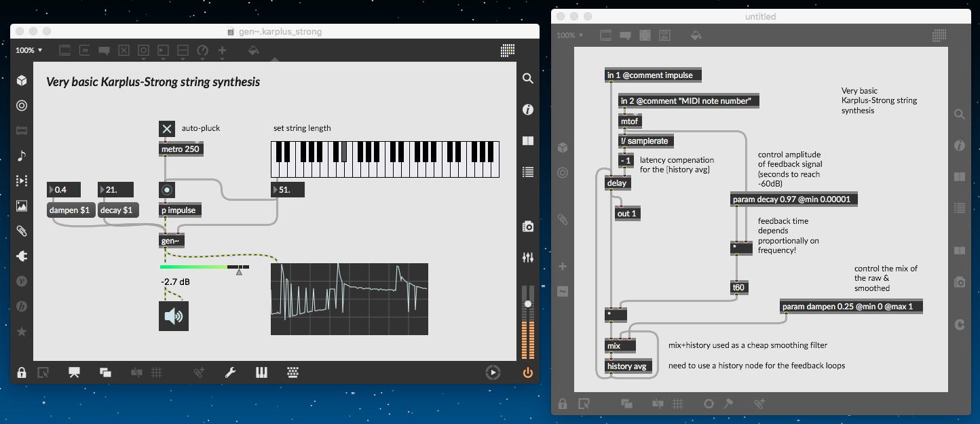Viewport: 980px width, 424px height.
Task: Click the 0.4 number box
Action: (64, 190)
